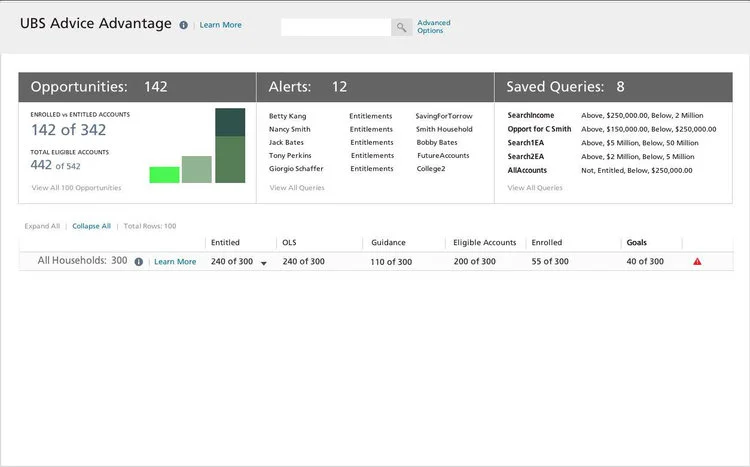Click the info icon beside UBS Advice Advantage
The width and height of the screenshot is (750, 467).
click(183, 25)
